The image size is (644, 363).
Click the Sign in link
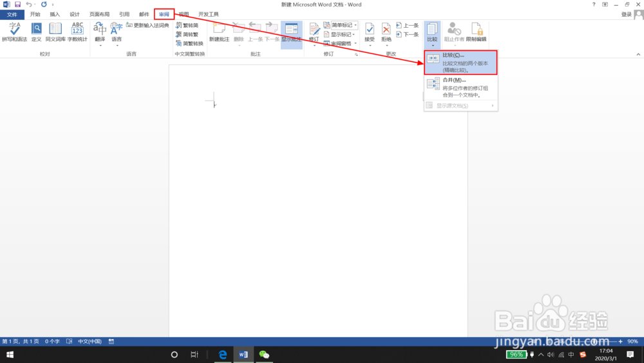pyautogui.click(x=627, y=14)
